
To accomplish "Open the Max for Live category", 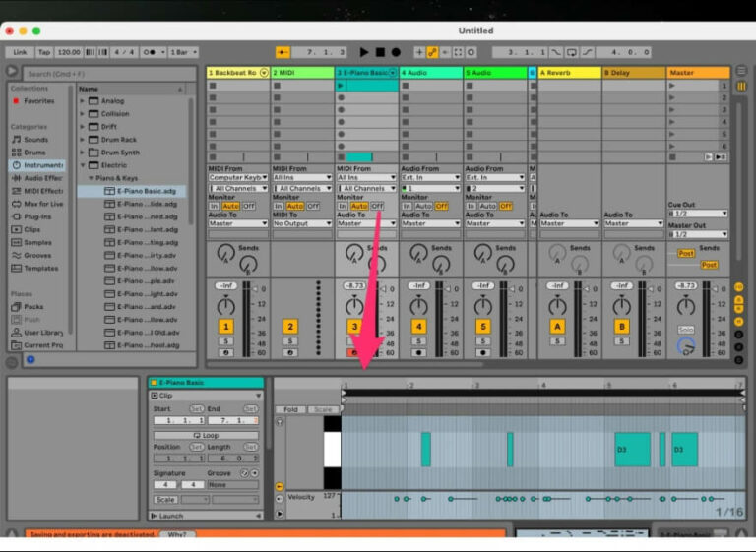I will click(x=43, y=204).
